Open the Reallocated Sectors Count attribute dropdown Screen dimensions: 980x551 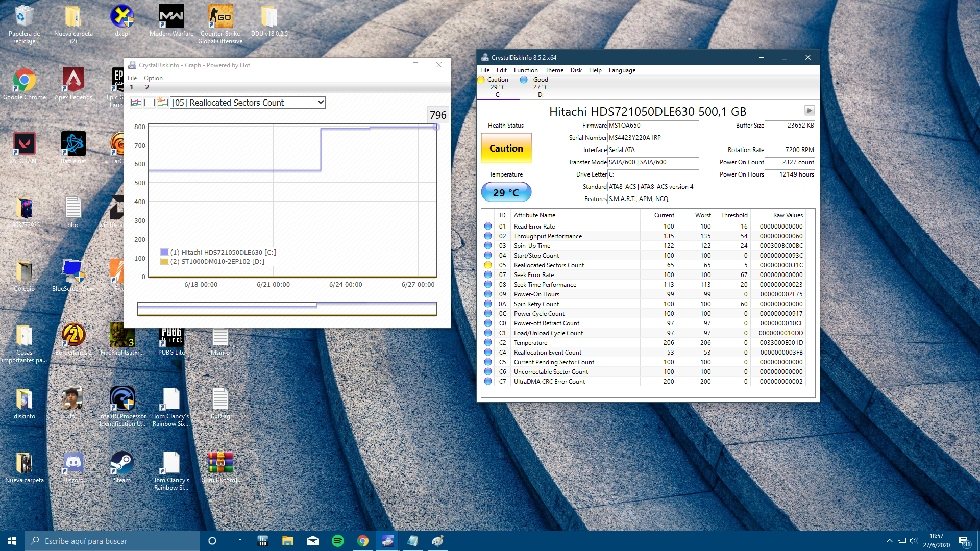tap(248, 103)
